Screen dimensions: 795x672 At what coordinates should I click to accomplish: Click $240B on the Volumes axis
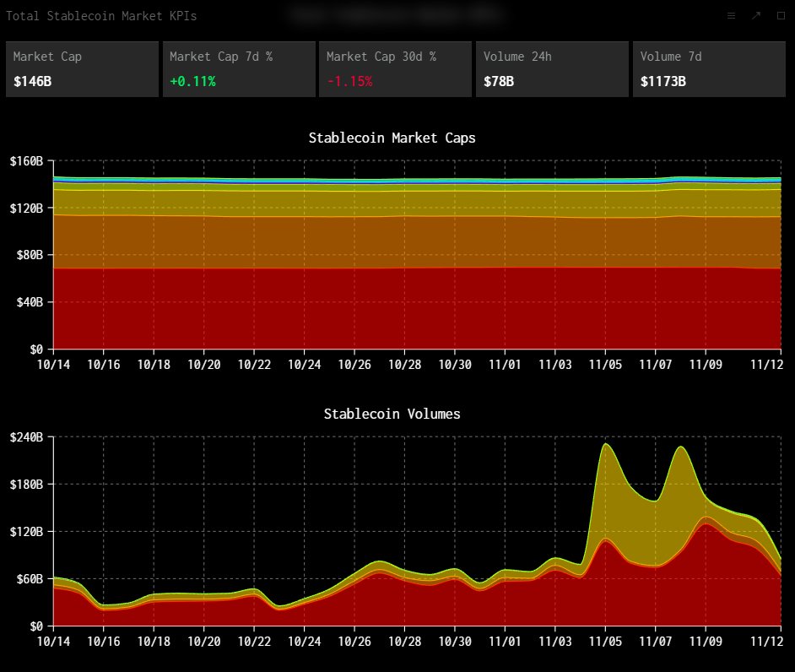[x=26, y=436]
